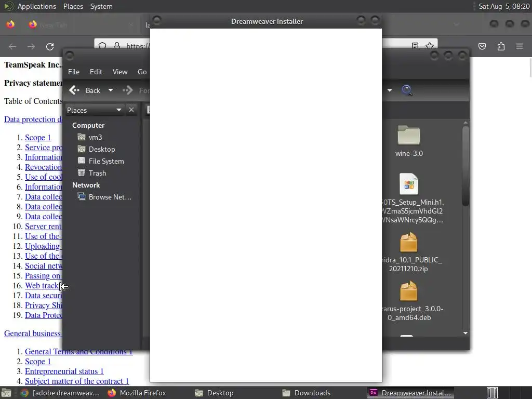Select the ghidra zip archive icon
The height and width of the screenshot is (399, 532).
(408, 242)
